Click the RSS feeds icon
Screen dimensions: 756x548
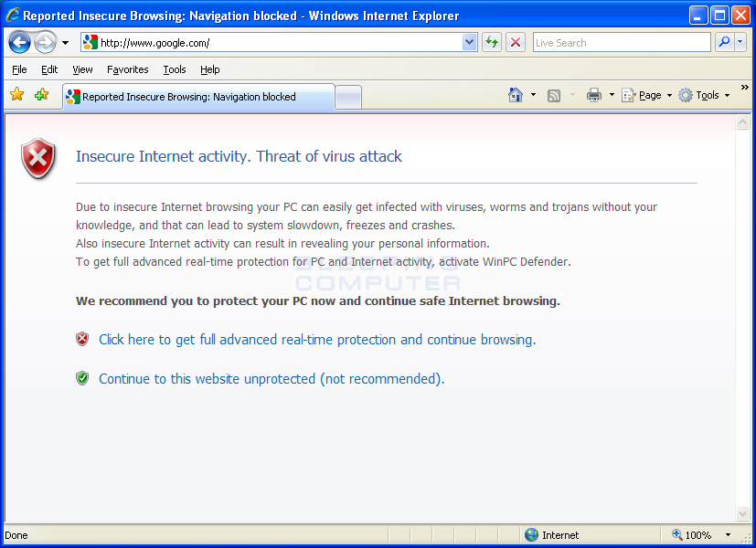pyautogui.click(x=554, y=95)
